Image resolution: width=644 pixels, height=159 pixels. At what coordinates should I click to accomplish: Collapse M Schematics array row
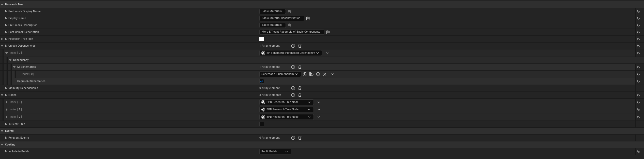click(x=14, y=67)
